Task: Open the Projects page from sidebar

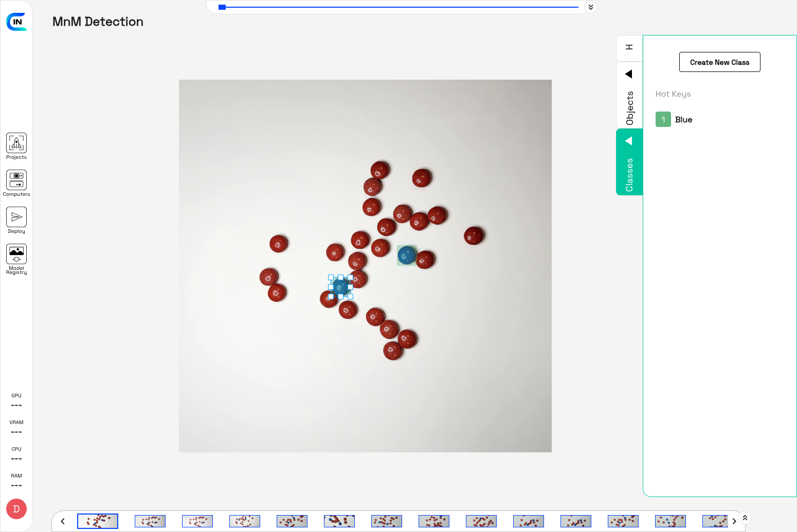Action: coord(16,143)
